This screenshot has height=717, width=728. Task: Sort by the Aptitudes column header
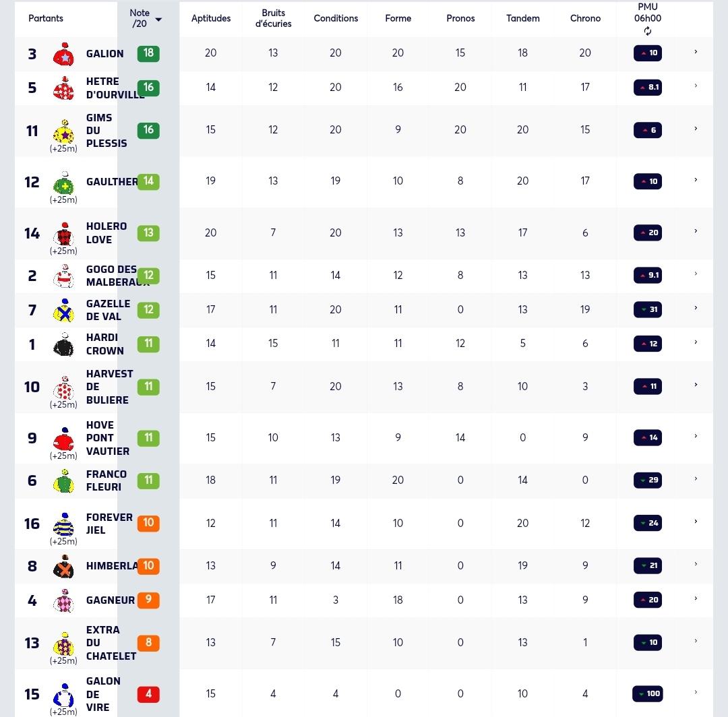(211, 18)
